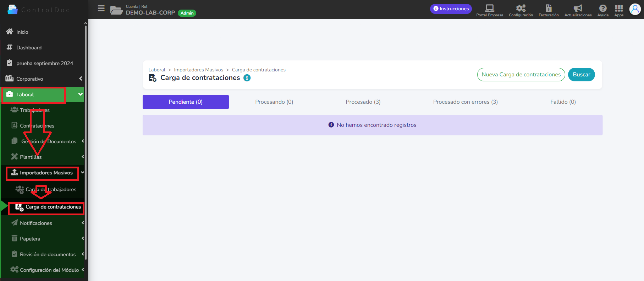
Task: Click the Admin role badge
Action: 187,13
